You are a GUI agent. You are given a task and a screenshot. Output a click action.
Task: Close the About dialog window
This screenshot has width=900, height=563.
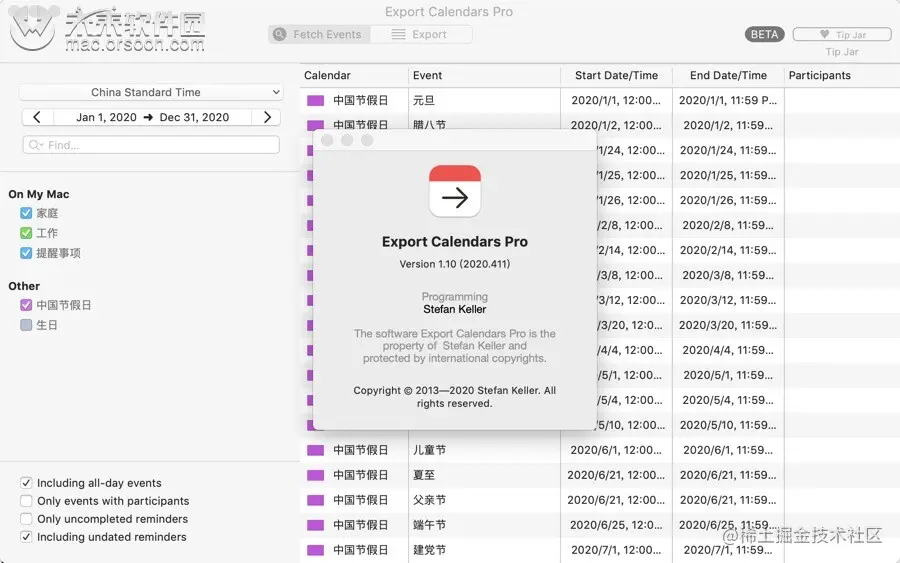pos(327,140)
